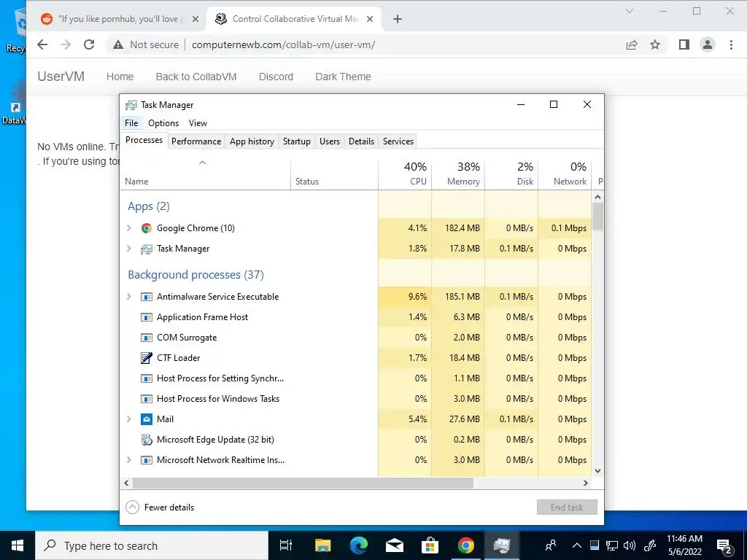
Task: Close the Reddit tab
Action: tap(196, 19)
